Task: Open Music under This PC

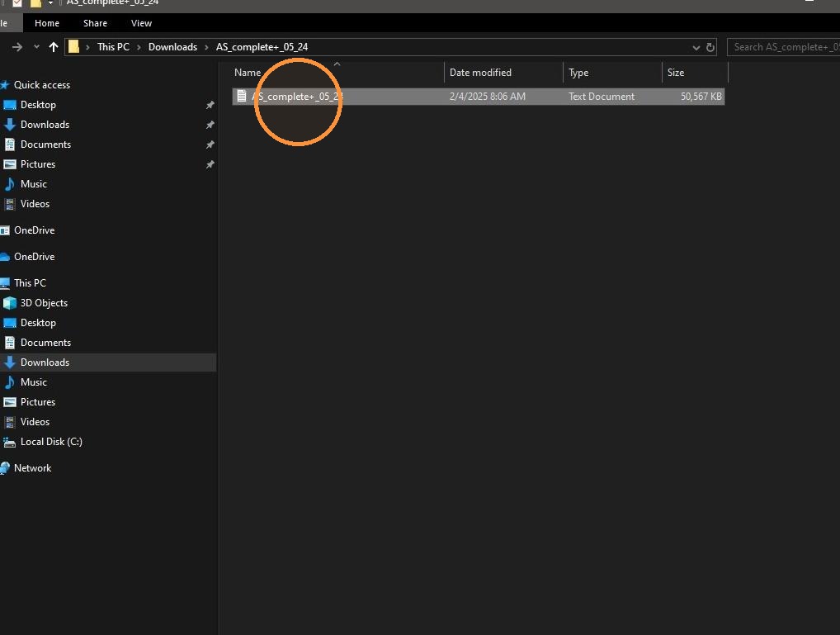Action: 34,381
